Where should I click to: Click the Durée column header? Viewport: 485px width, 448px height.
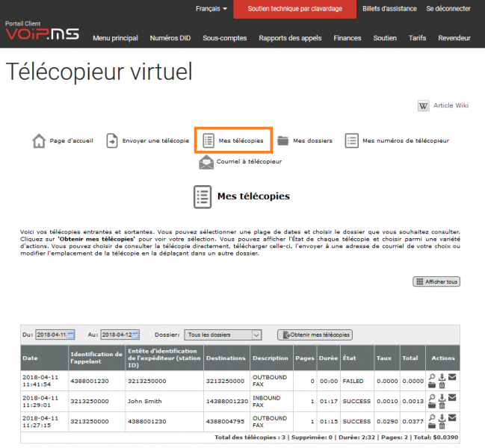point(329,358)
